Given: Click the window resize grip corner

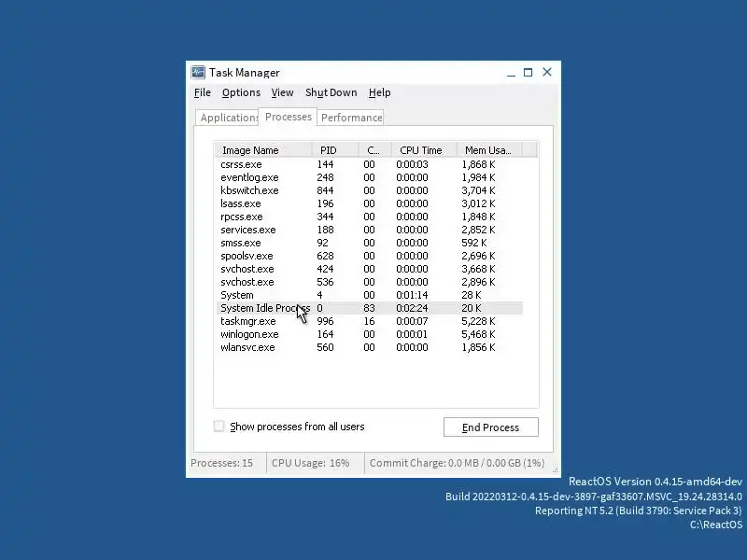Looking at the screenshot, I should [x=556, y=470].
